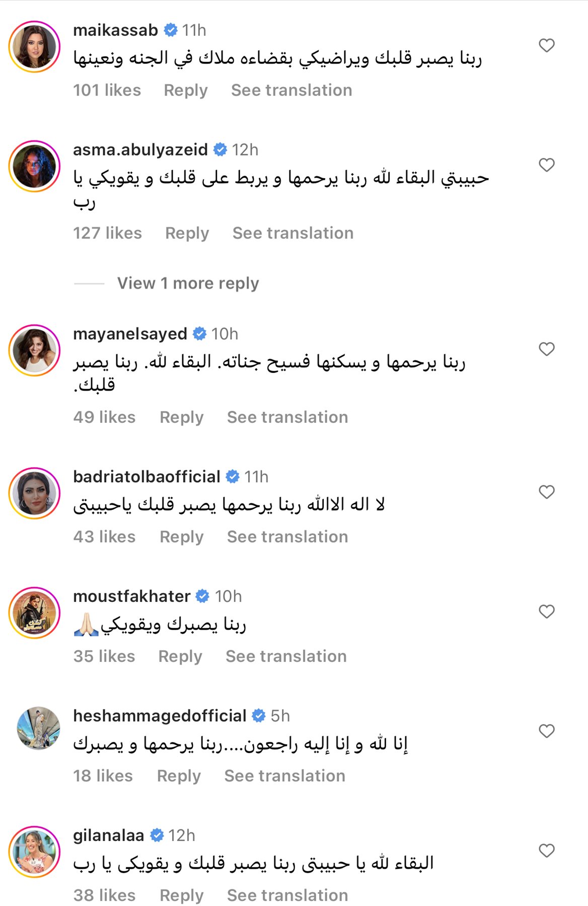Like mayanelsayed's comment

[x=546, y=349]
